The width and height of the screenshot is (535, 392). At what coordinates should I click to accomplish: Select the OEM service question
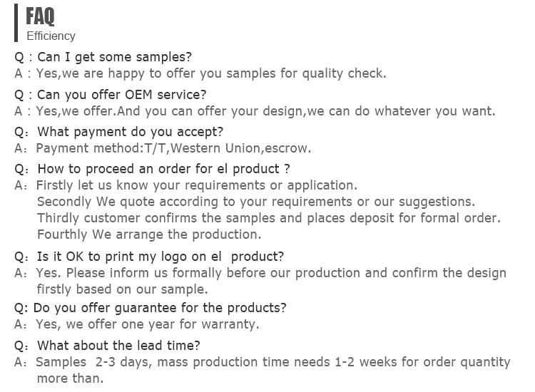(x=110, y=94)
